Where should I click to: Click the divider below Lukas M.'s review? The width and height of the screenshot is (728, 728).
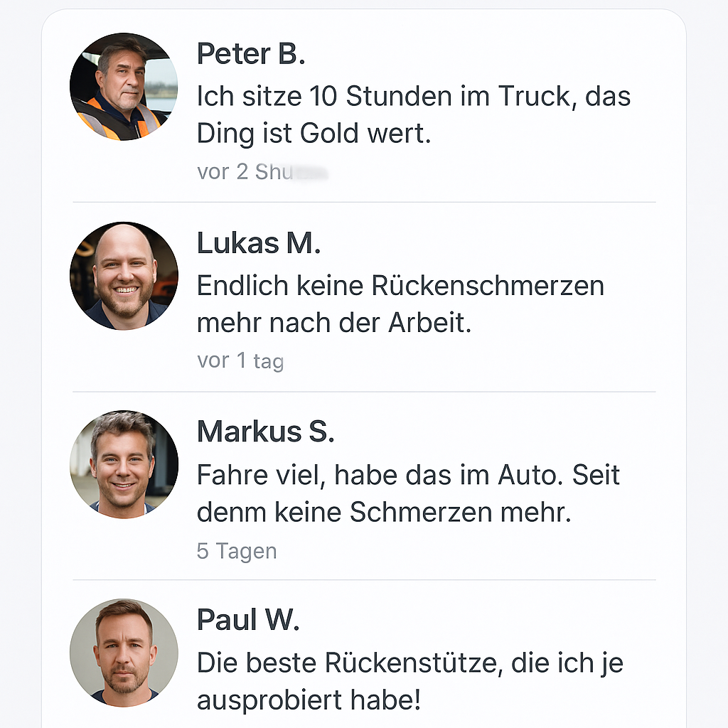point(364,390)
